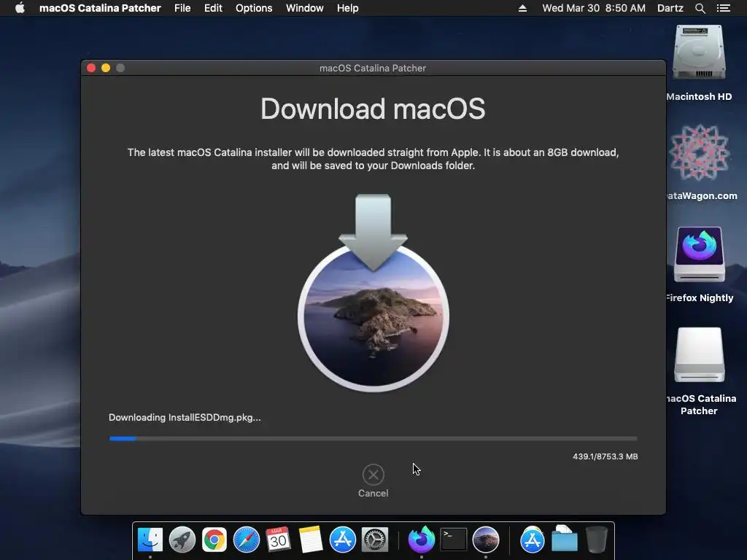This screenshot has height=560, width=747.
Task: Open the Applications folder stack in Dock
Action: [x=532, y=540]
